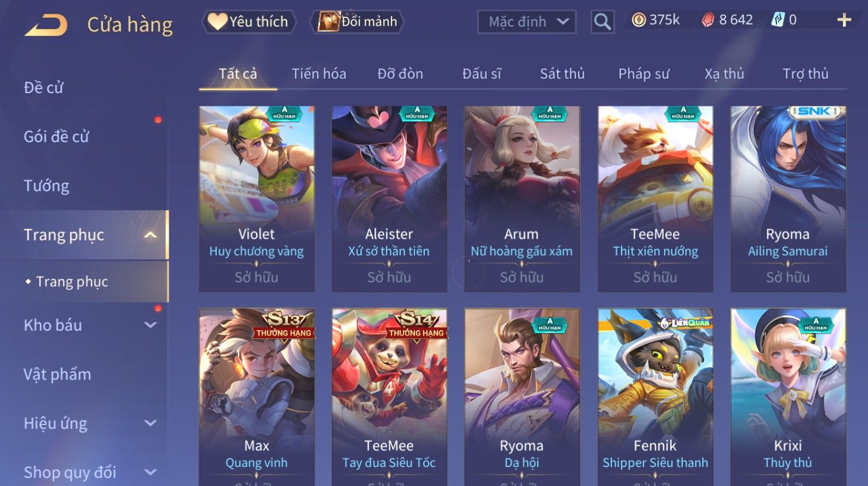Open the search magnifier icon
This screenshot has height=486, width=868.
point(603,22)
